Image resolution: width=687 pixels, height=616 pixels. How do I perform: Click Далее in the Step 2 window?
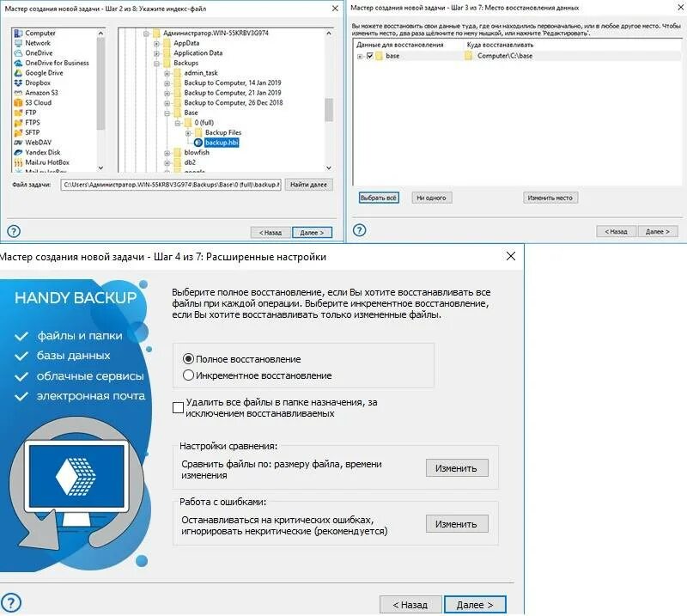click(312, 232)
